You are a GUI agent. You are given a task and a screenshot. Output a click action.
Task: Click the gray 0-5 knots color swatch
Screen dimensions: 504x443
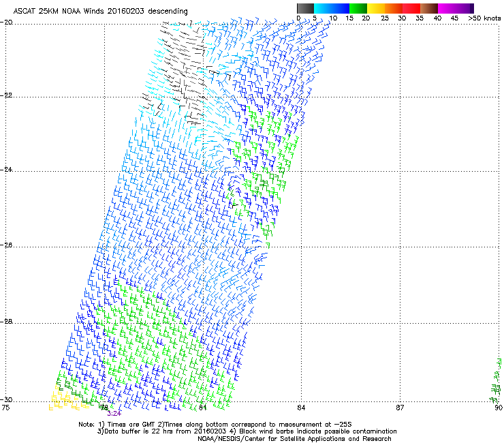point(305,8)
